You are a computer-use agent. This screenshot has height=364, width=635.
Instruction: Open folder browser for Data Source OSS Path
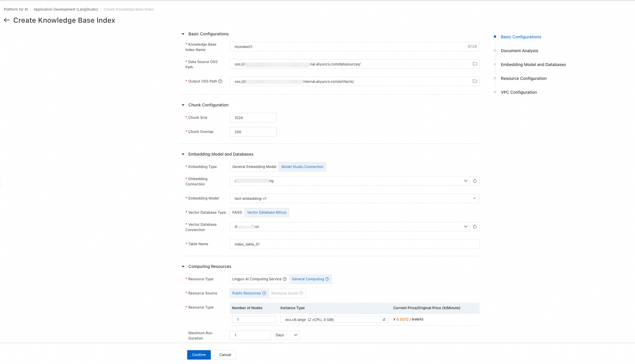475,64
